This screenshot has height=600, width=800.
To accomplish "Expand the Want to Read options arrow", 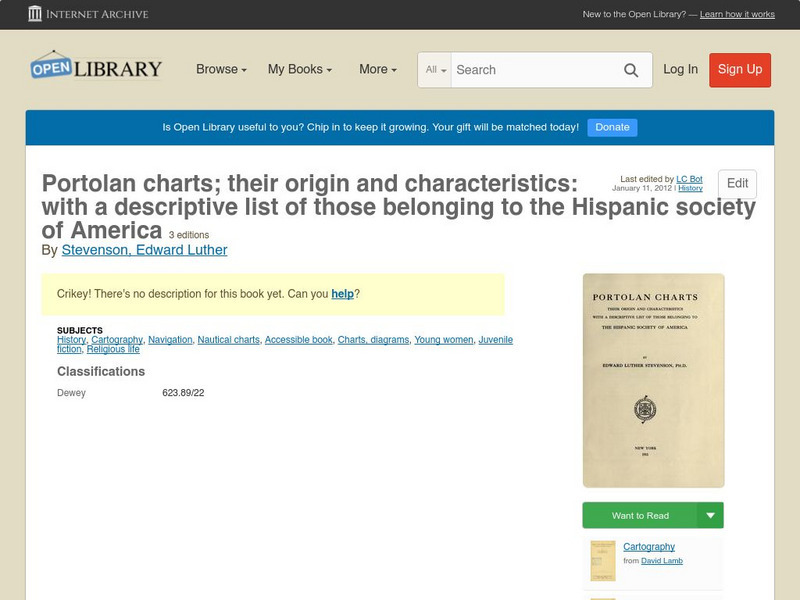I will [711, 514].
